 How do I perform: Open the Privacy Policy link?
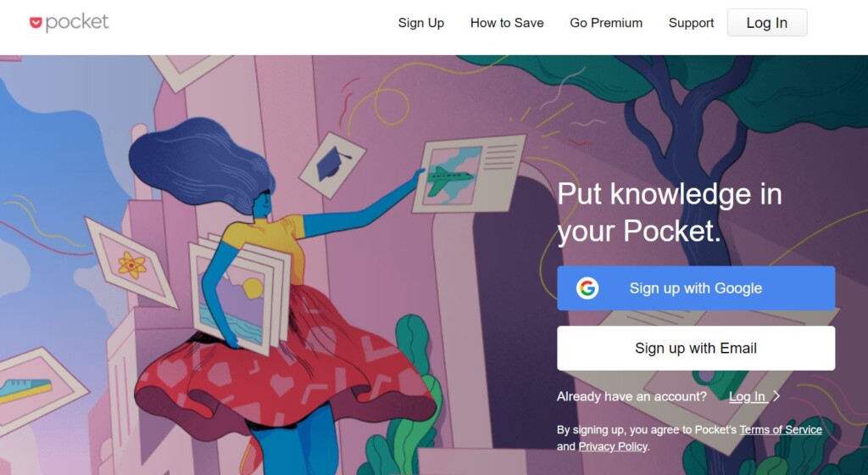coord(613,446)
